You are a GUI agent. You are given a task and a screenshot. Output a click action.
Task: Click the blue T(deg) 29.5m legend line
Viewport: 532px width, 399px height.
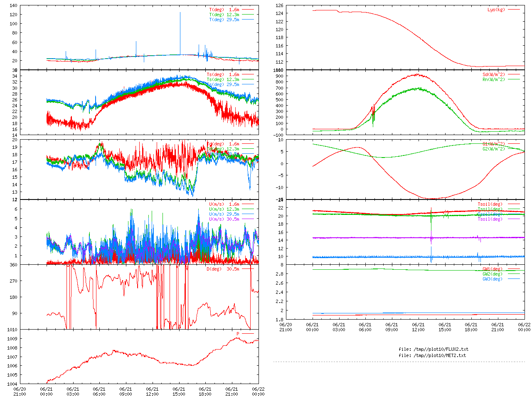(x=248, y=20)
